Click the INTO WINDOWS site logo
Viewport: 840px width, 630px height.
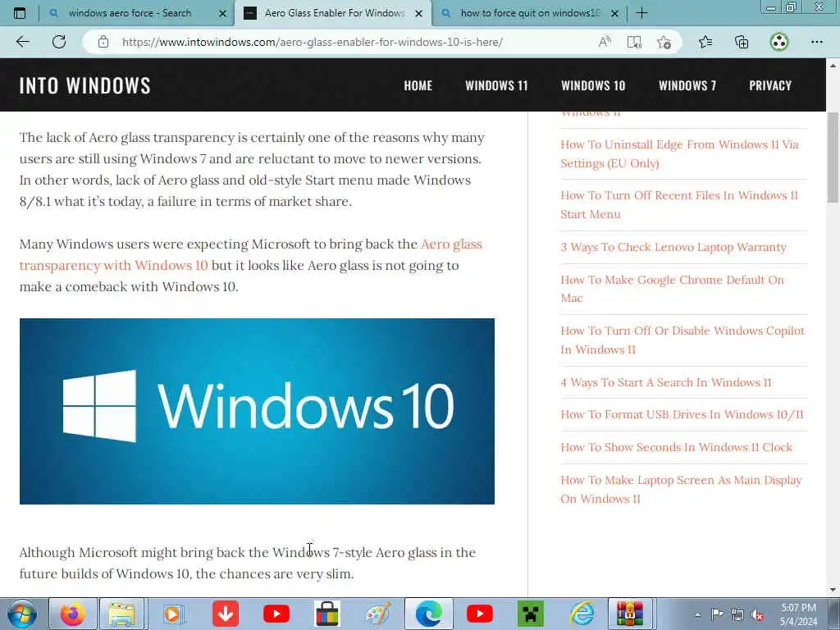click(84, 85)
